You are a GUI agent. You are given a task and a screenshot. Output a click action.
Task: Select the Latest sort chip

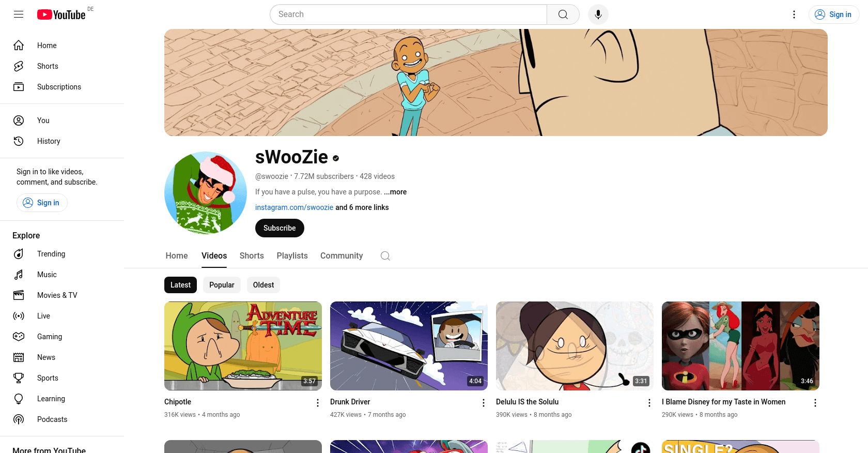click(180, 285)
